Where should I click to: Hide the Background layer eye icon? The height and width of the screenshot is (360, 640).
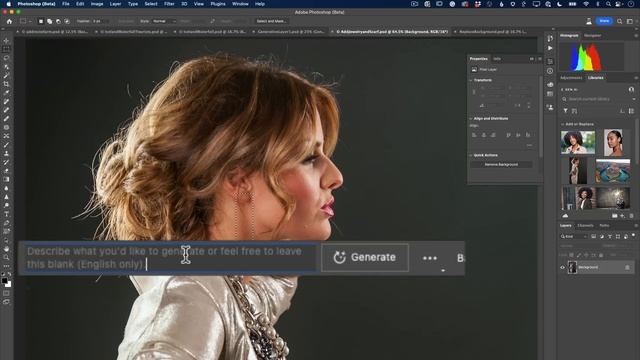click(562, 268)
